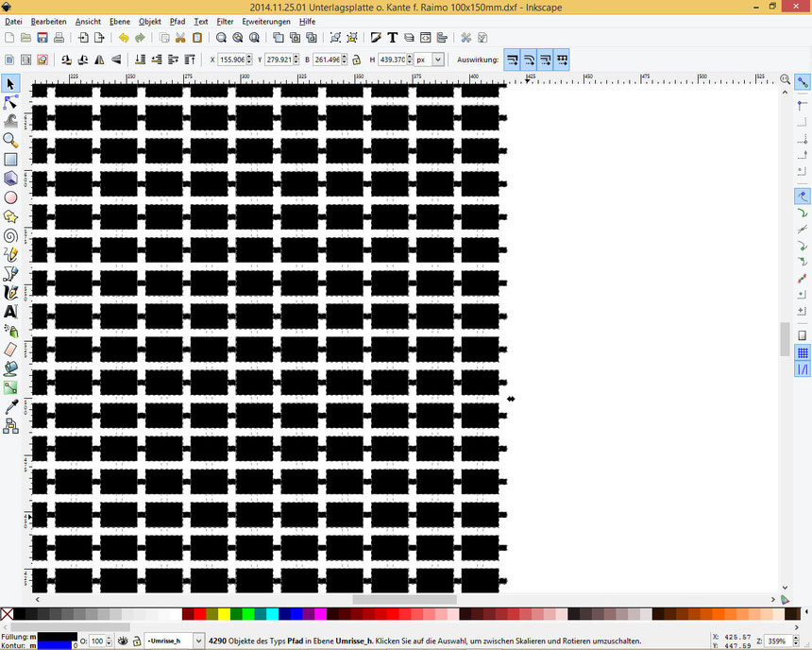812x650 pixels.
Task: Undo the last action
Action: (x=124, y=38)
